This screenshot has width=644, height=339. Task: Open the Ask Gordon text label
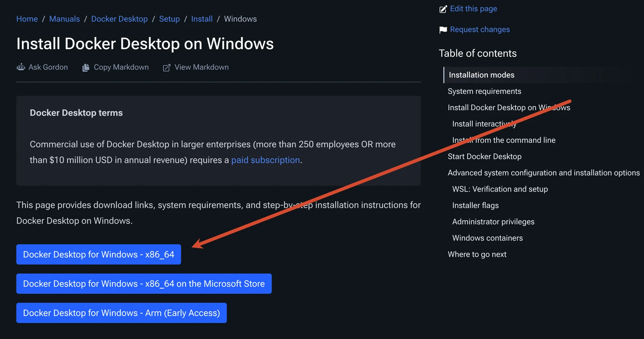point(48,67)
